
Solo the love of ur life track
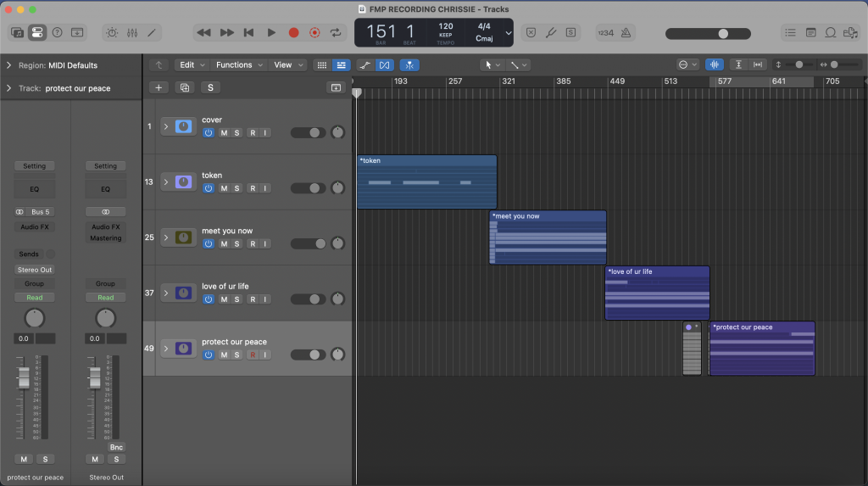pyautogui.click(x=237, y=299)
